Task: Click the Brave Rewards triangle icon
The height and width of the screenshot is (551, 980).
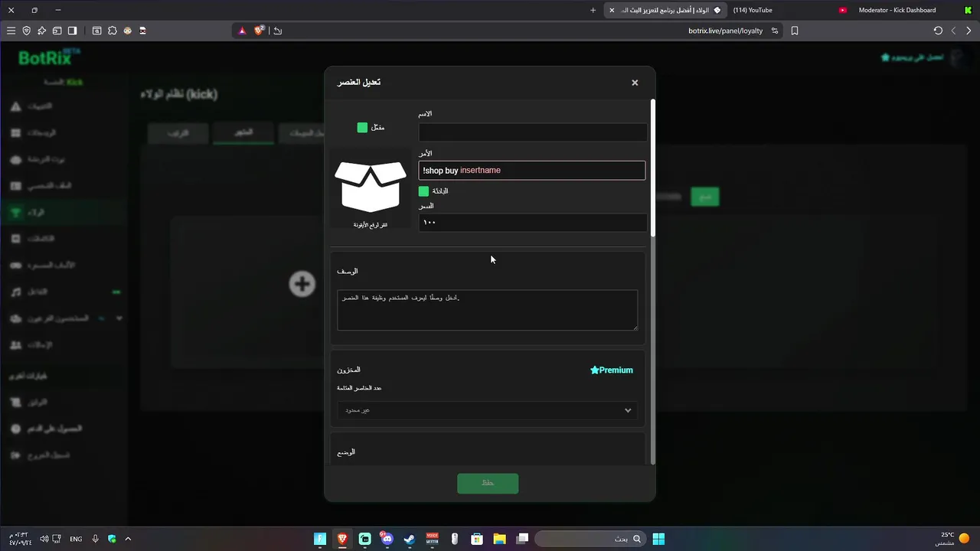Action: (242, 31)
